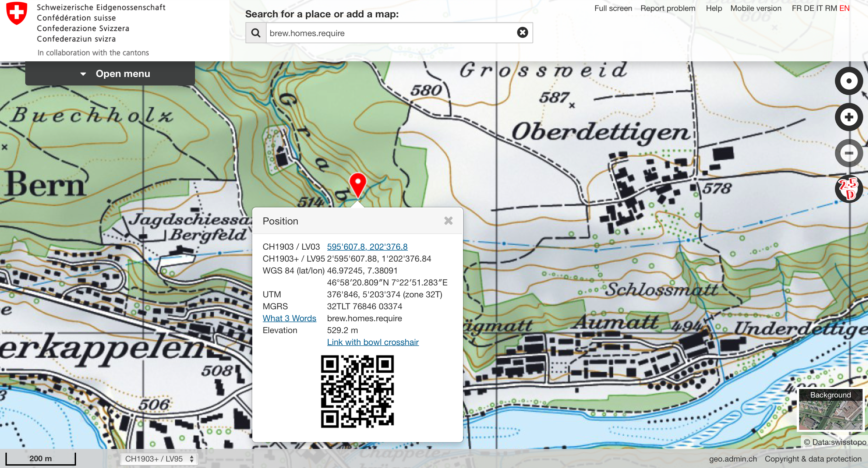The width and height of the screenshot is (868, 468).
Task: Zoom in on the map
Action: coord(849,117)
